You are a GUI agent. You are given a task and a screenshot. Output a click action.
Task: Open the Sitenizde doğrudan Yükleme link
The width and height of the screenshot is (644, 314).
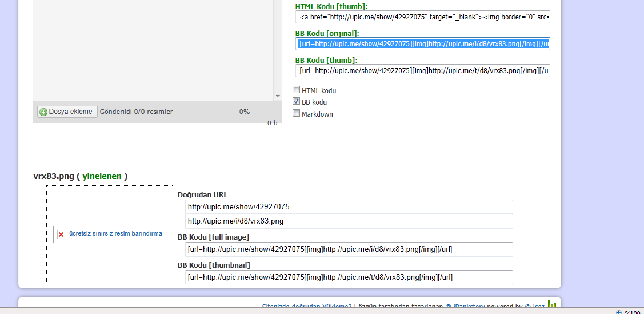[307, 307]
